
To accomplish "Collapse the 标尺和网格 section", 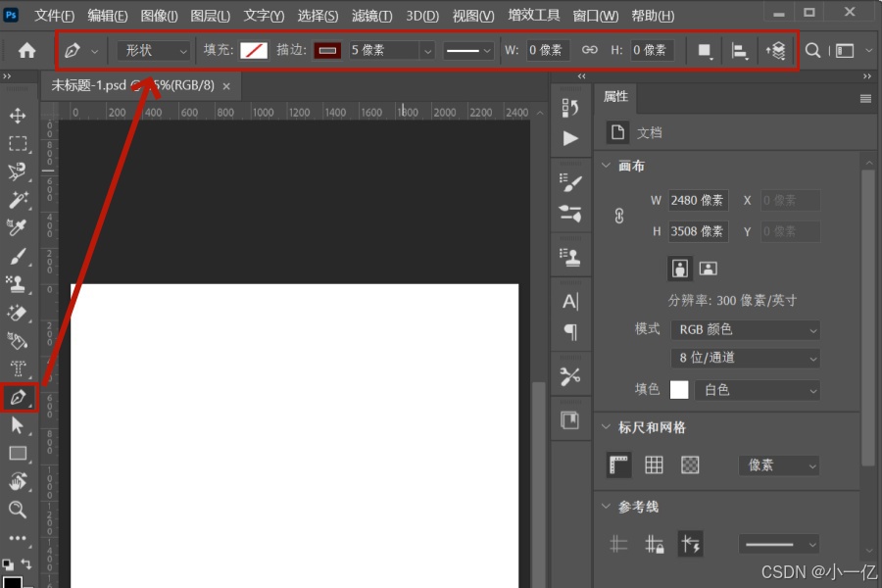I will pyautogui.click(x=606, y=427).
